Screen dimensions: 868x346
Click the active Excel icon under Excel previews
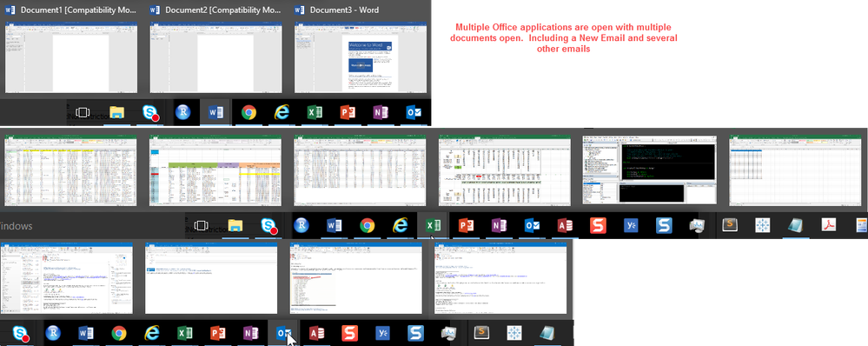(x=433, y=225)
